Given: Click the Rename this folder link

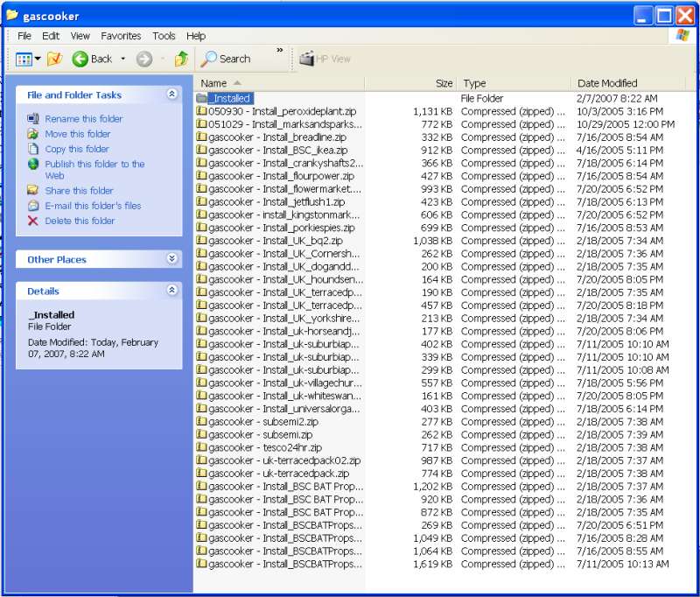Looking at the screenshot, I should 84,119.
